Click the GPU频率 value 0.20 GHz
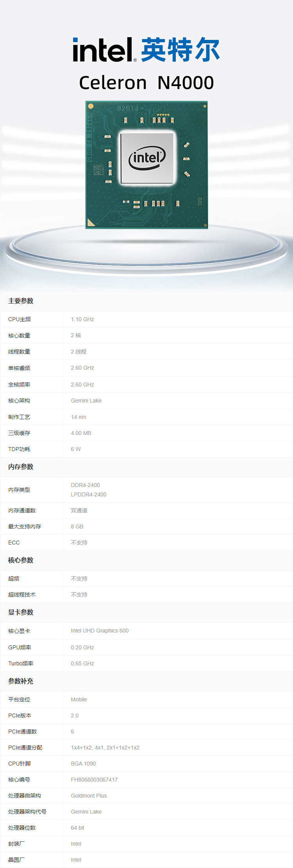 tap(82, 647)
